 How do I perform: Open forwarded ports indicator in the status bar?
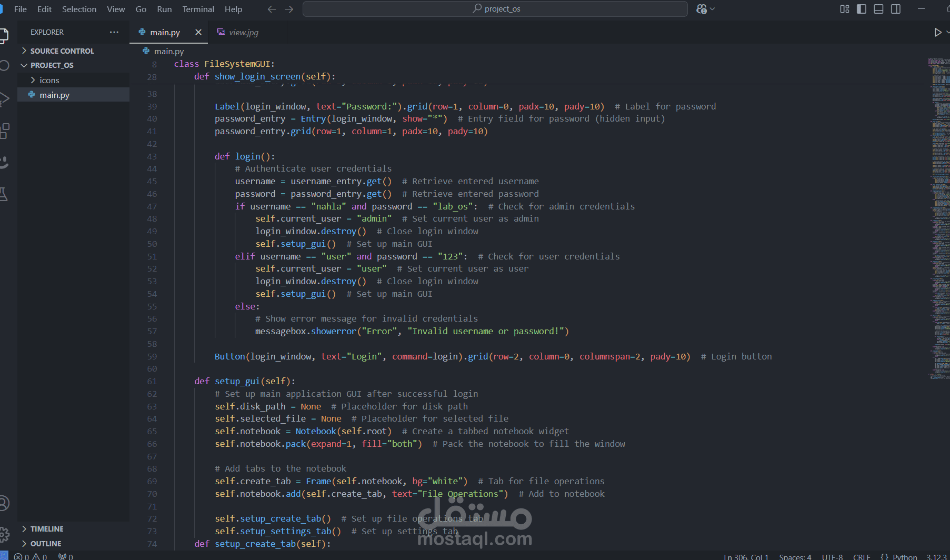tap(65, 556)
